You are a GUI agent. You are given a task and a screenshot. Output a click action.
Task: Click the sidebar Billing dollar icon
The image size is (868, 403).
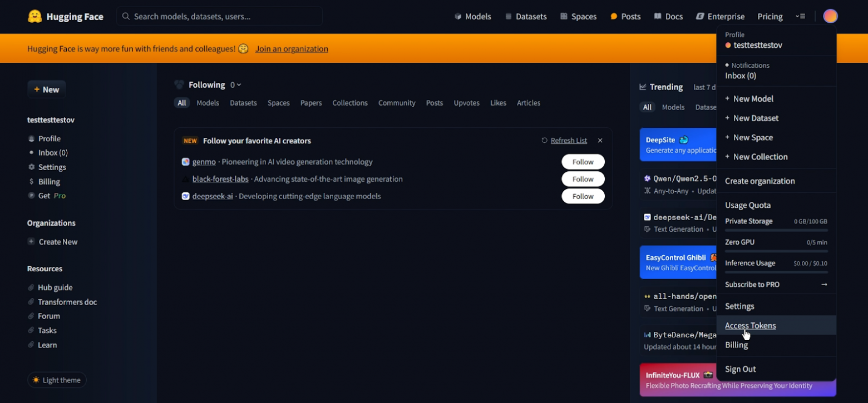click(32, 181)
